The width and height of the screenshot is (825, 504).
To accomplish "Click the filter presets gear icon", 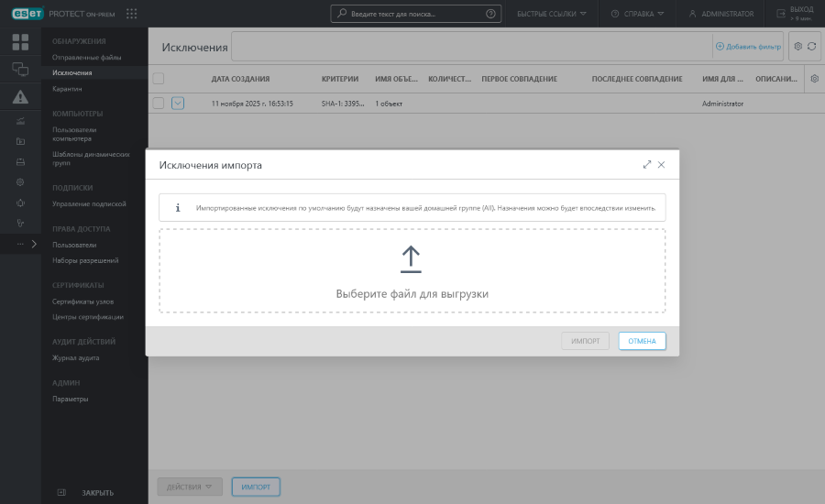I will click(797, 47).
